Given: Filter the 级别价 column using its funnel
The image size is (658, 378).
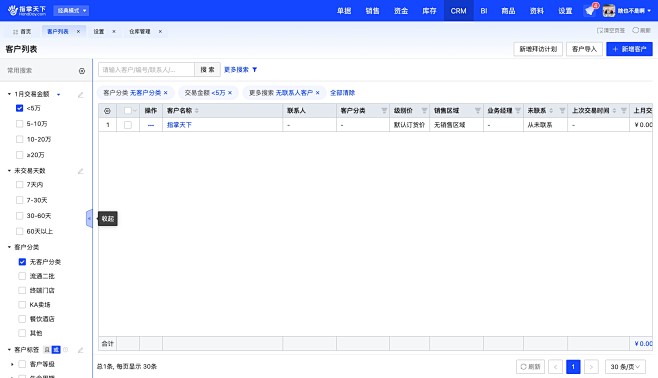Looking at the screenshot, I should pos(424,111).
